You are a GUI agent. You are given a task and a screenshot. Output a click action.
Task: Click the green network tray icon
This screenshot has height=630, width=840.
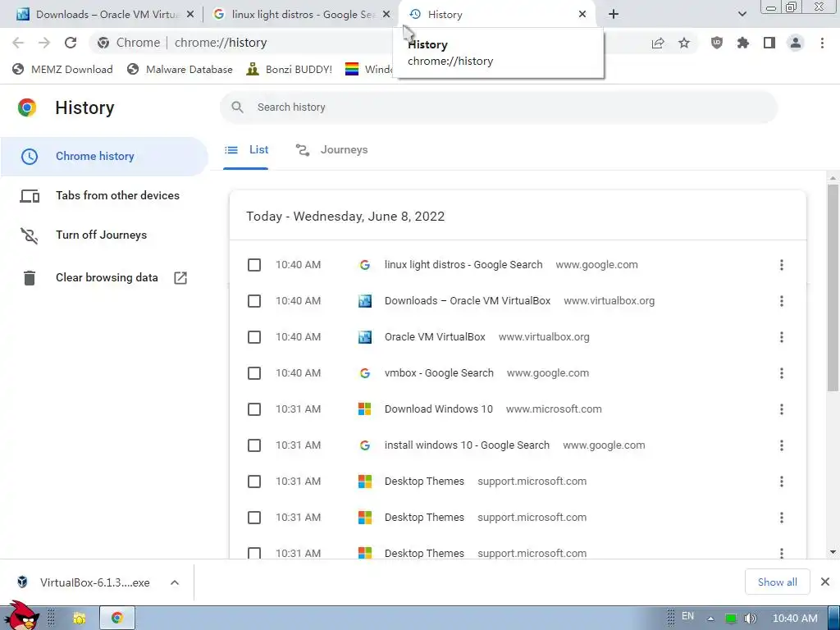[730, 619]
